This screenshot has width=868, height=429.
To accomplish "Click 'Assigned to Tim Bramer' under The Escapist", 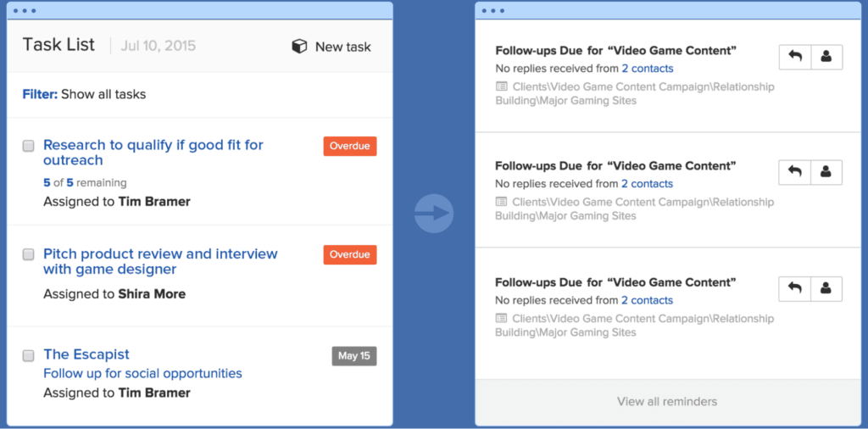I will pos(117,393).
